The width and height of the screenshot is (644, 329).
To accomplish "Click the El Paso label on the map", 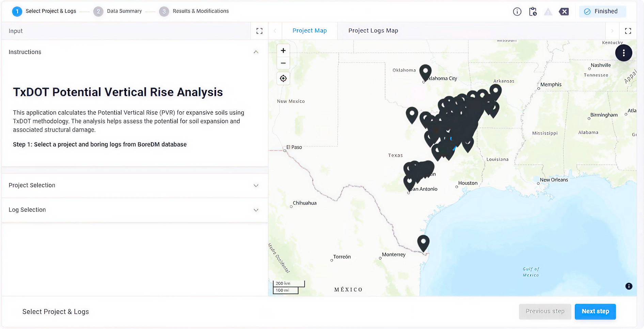I will click(x=294, y=147).
